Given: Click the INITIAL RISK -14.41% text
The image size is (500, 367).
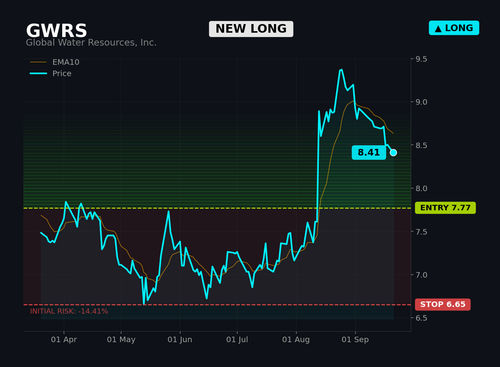Looking at the screenshot, I should pyautogui.click(x=69, y=311).
